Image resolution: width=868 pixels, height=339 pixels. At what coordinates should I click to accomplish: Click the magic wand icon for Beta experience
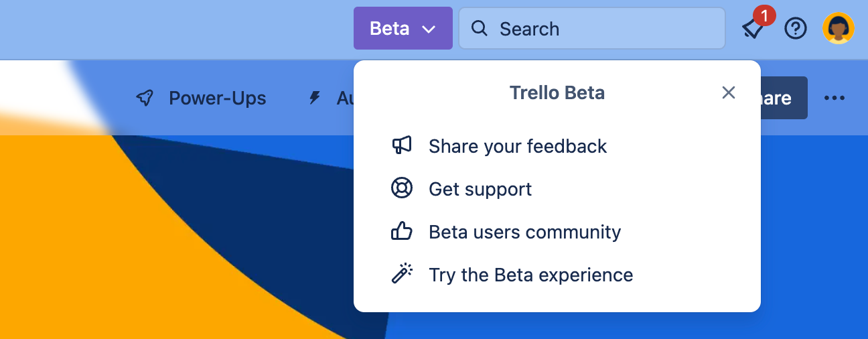(x=402, y=274)
